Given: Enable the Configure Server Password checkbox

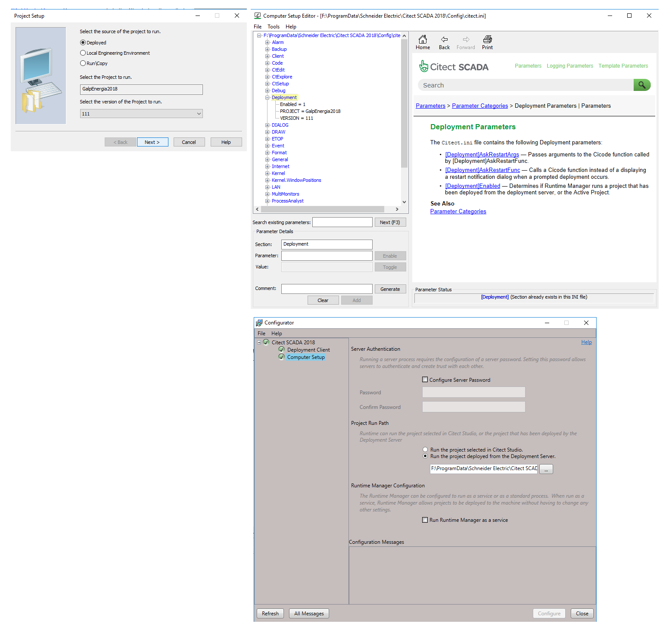Looking at the screenshot, I should (x=425, y=380).
